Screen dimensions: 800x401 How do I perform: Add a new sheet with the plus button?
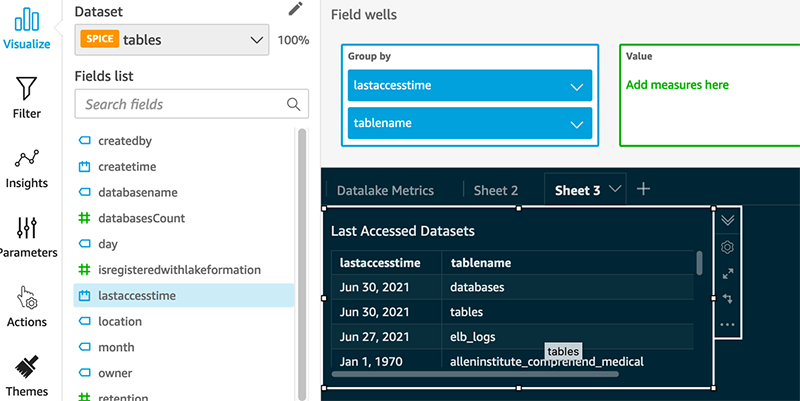(644, 189)
